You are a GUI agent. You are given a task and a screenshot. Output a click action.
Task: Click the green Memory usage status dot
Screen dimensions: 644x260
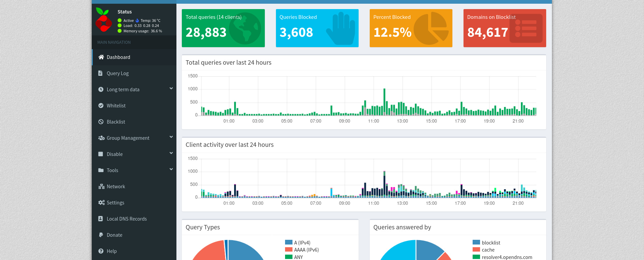click(x=119, y=31)
